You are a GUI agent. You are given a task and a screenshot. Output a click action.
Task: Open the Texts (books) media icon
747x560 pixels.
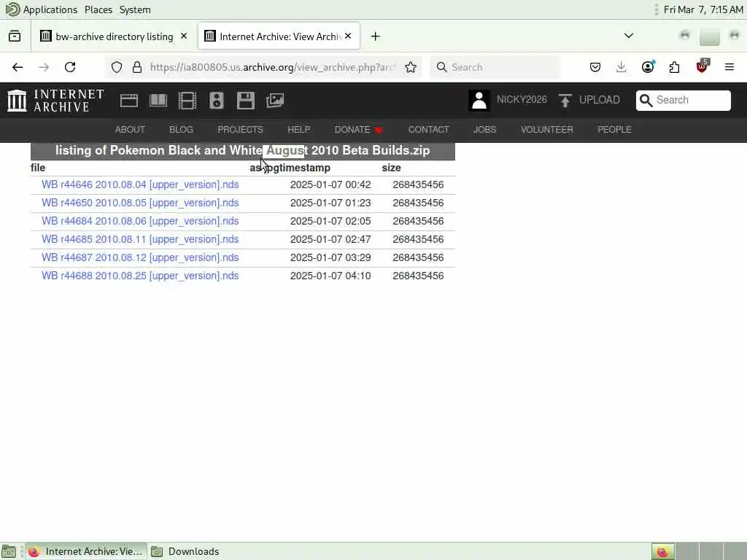[158, 101]
